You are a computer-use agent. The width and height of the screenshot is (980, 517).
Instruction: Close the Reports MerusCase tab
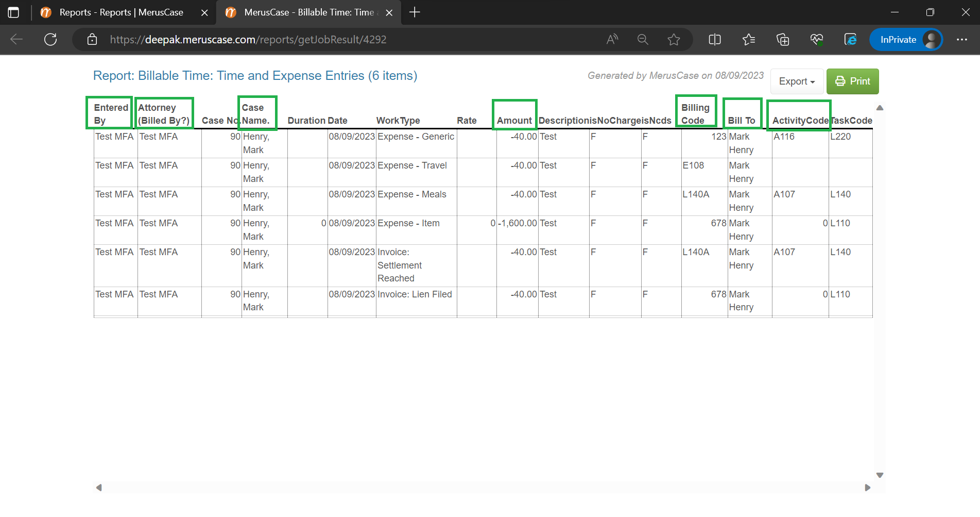point(204,13)
